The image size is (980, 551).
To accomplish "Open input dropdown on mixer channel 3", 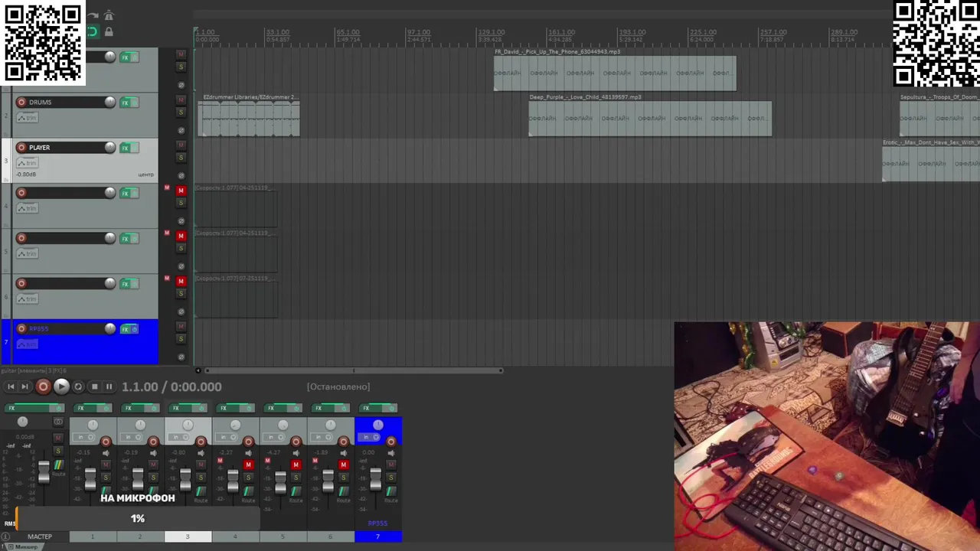I will [179, 438].
